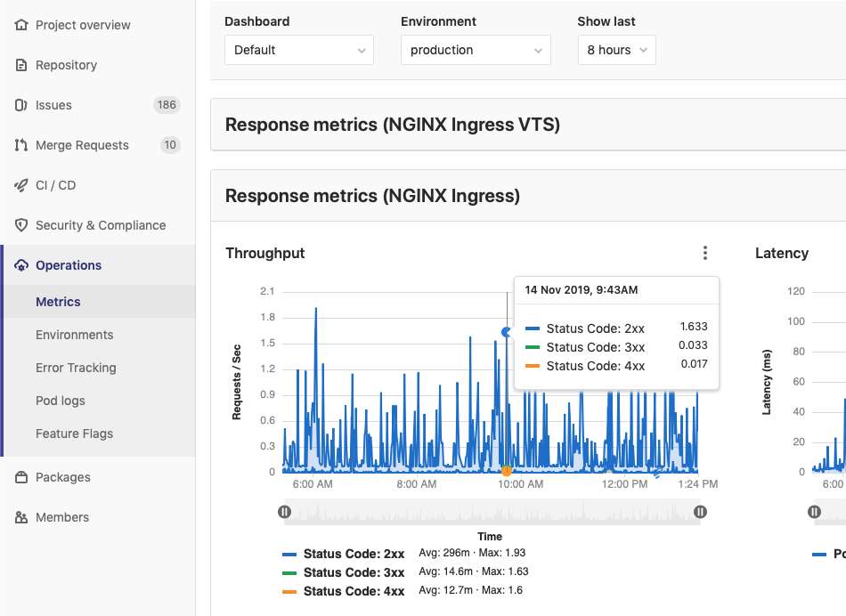Open the Show last 8 hours dropdown

(616, 50)
